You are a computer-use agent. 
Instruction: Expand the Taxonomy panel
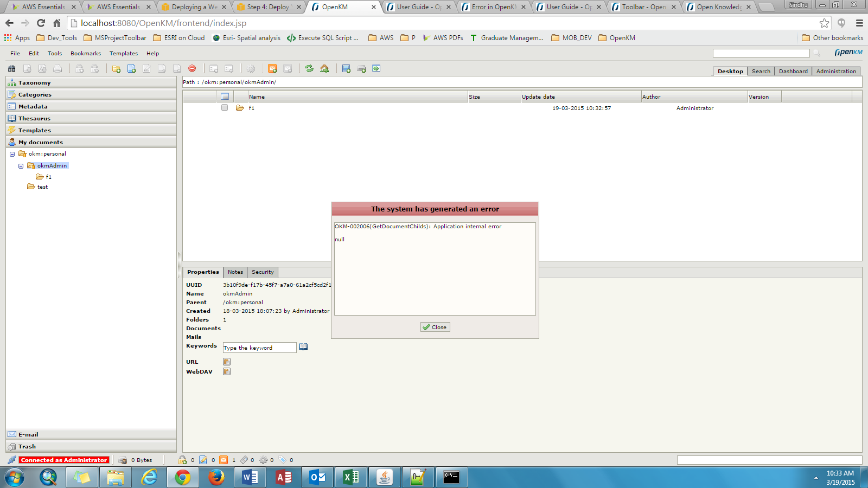35,83
